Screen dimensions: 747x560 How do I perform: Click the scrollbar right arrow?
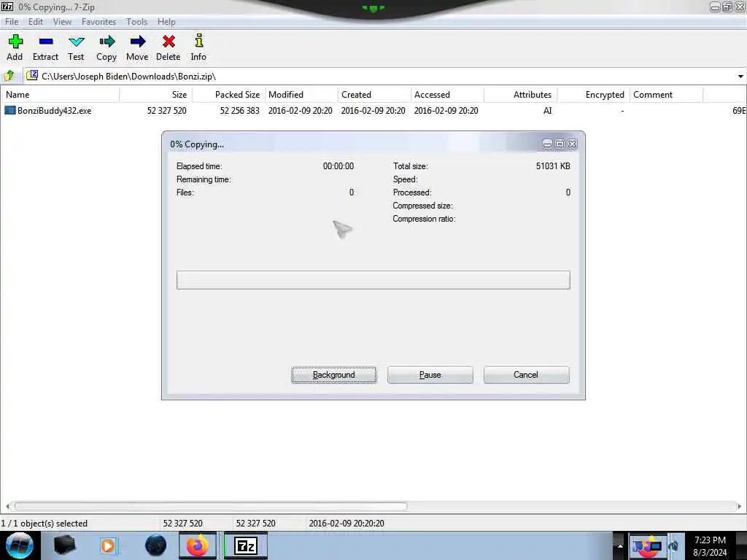coord(740,506)
